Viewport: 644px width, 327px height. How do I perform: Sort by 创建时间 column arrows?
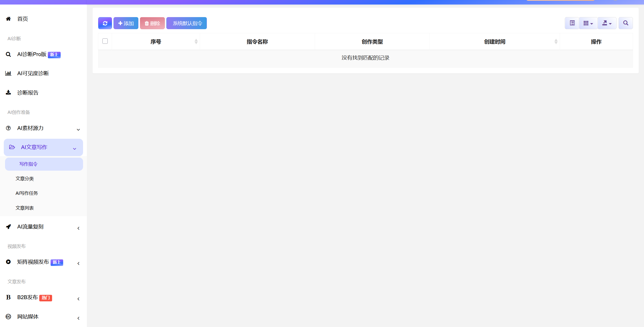(556, 42)
